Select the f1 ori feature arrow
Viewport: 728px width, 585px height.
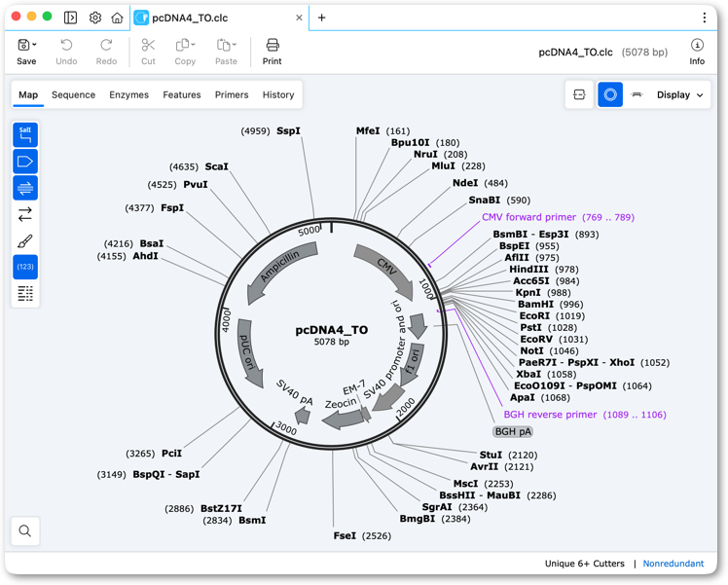tap(413, 365)
